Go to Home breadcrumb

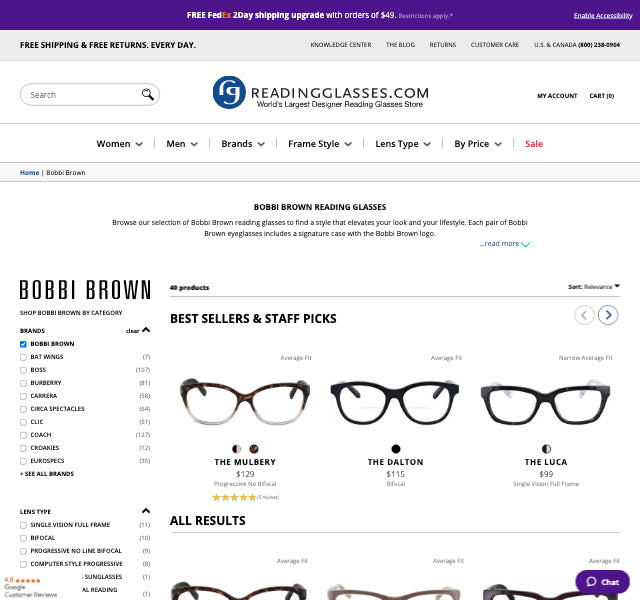(29, 173)
